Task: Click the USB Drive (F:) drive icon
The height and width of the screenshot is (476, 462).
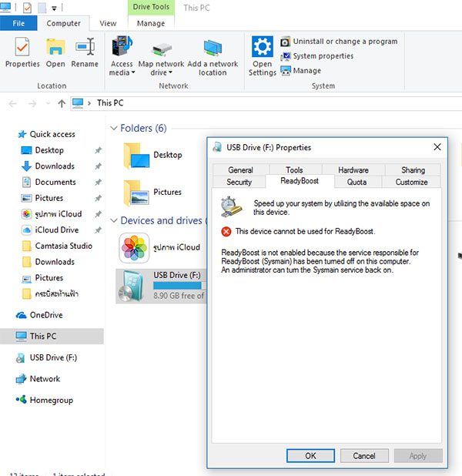Action: (133, 284)
